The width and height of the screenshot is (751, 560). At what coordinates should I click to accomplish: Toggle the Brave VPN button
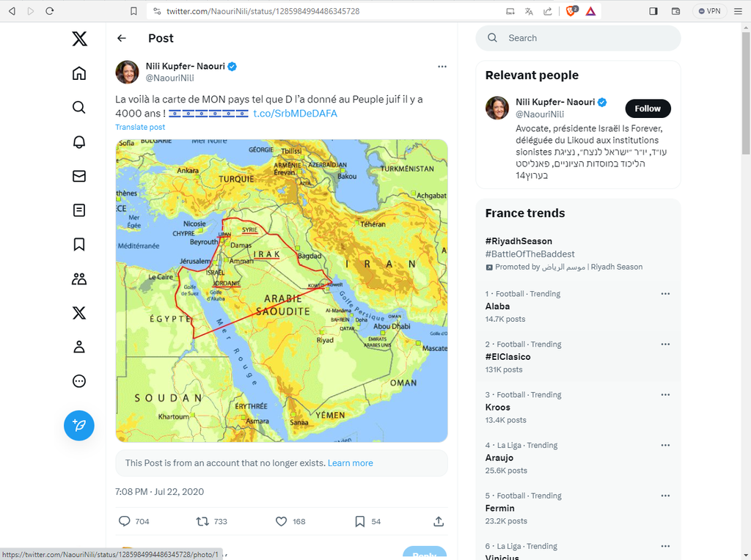pos(709,11)
